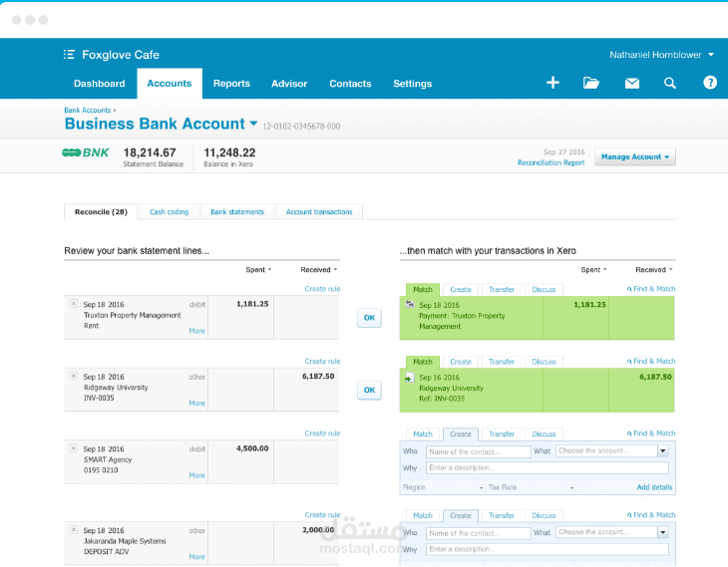728x567 pixels.
Task: Click the Who contact field for SMART Agency
Action: point(479,451)
